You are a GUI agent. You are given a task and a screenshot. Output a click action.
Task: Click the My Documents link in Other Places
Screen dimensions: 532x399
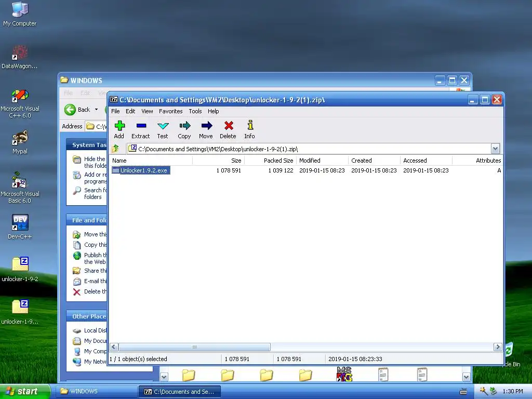[x=96, y=341]
